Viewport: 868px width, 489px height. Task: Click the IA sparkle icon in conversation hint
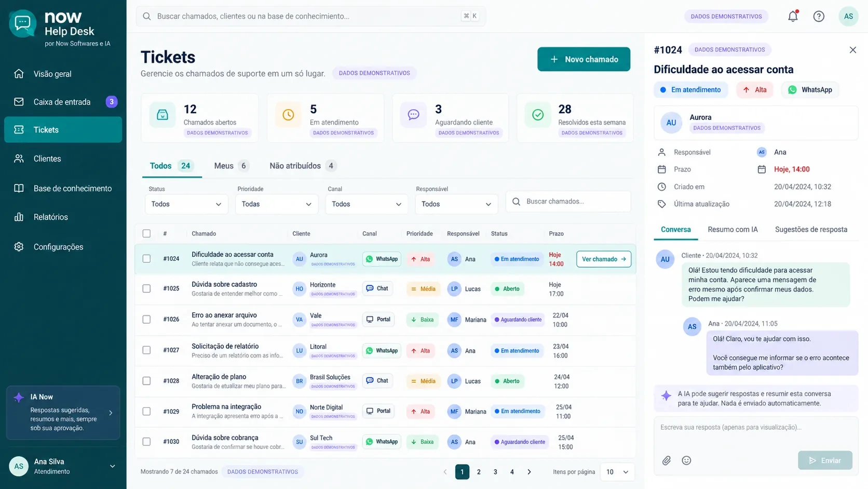click(x=666, y=396)
